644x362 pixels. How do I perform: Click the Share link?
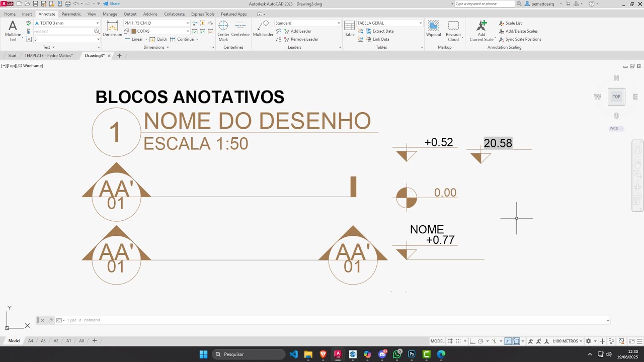click(x=111, y=4)
